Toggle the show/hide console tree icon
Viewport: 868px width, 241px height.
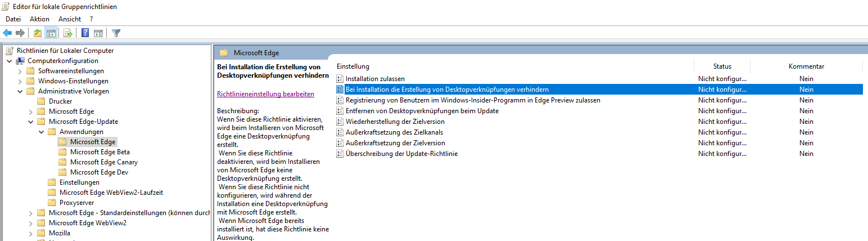point(51,33)
